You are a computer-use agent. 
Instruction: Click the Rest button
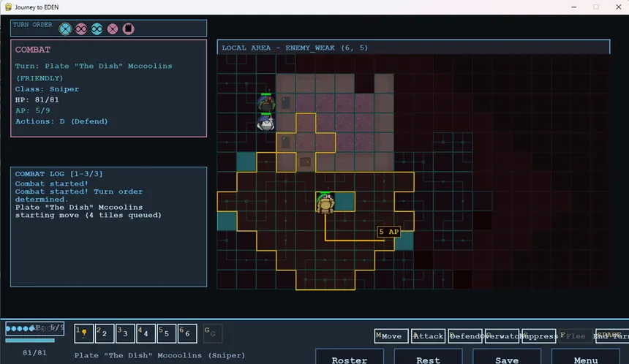[x=428, y=357]
